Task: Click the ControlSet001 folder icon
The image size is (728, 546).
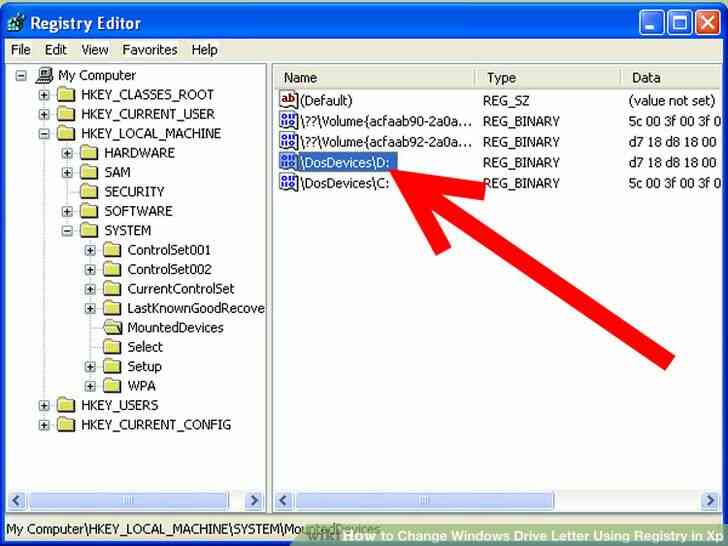Action: [112, 250]
